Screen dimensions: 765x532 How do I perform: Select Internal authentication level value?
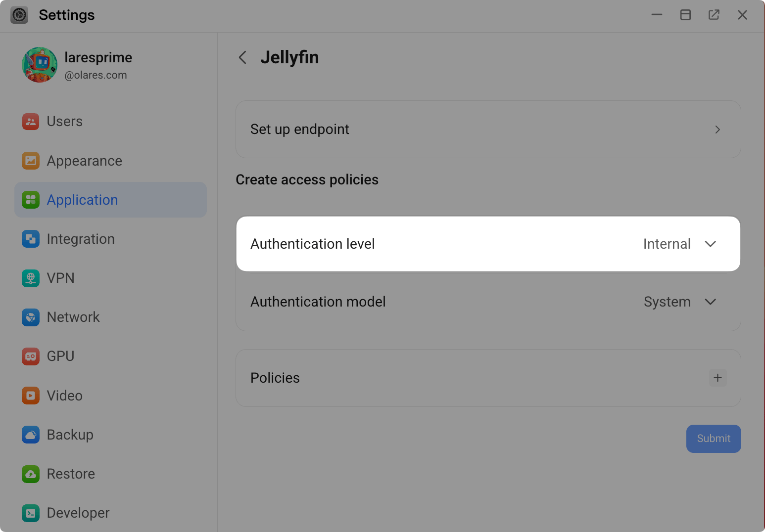coord(667,244)
